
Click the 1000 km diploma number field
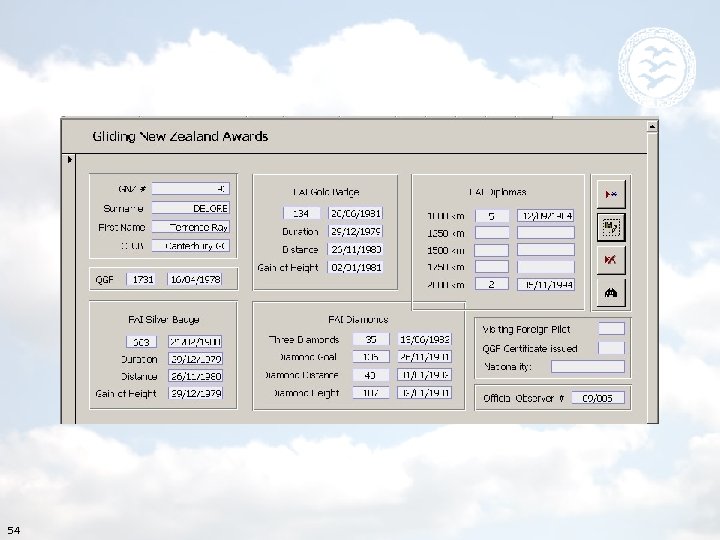492,216
